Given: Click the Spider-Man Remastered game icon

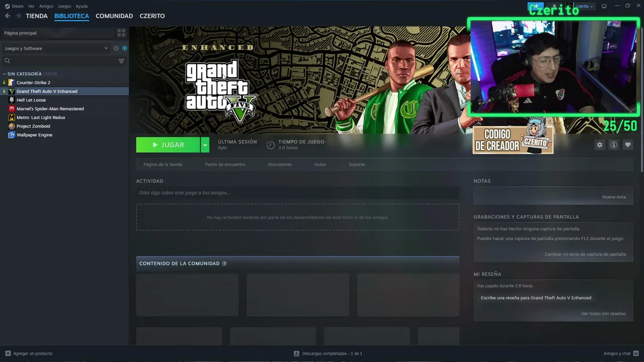Looking at the screenshot, I should pos(12,109).
